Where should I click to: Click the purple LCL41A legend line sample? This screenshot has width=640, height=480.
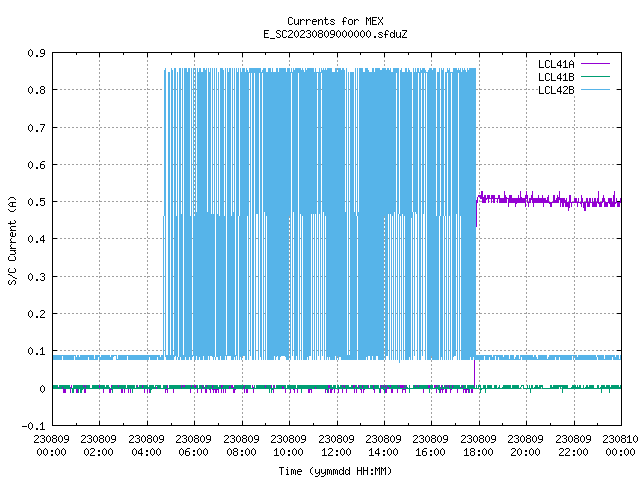pos(595,64)
